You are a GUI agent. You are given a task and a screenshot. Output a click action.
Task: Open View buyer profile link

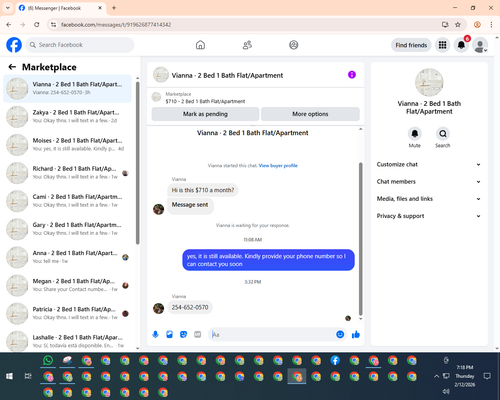(278, 166)
